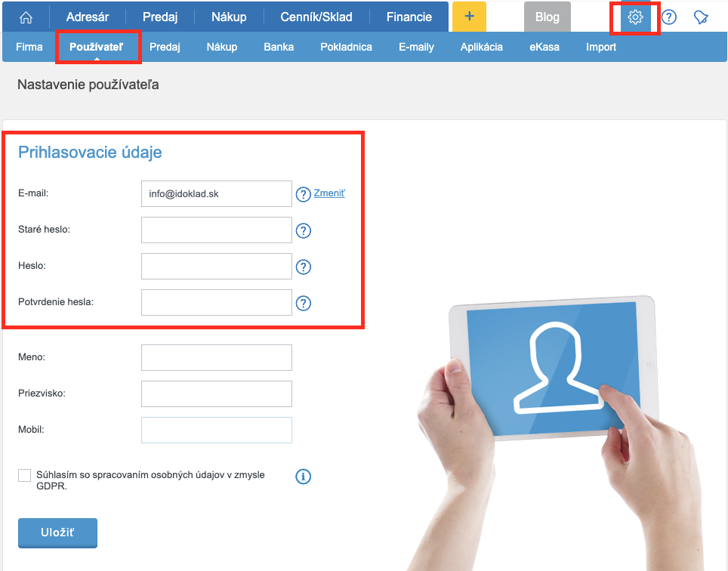Click help icon next to Heslo field
The width and height of the screenshot is (728, 571).
[304, 267]
